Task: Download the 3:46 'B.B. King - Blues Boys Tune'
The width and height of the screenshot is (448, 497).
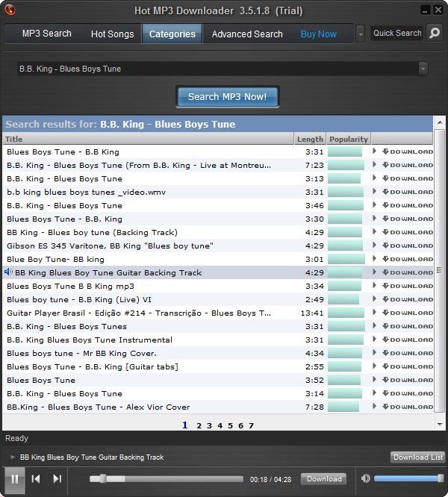Action: (x=408, y=205)
